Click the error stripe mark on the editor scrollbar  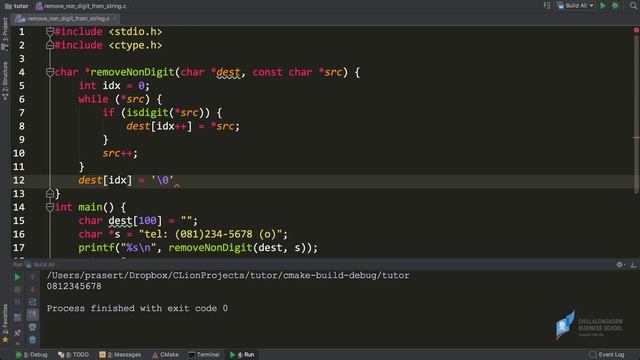tap(636, 138)
